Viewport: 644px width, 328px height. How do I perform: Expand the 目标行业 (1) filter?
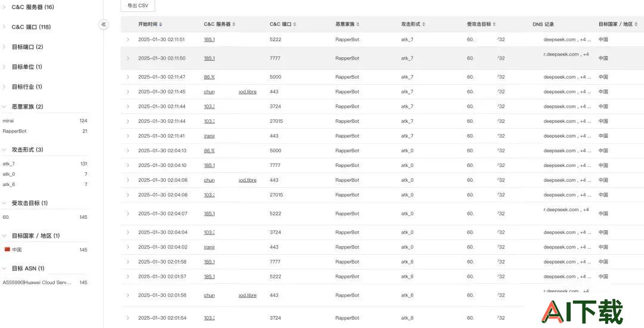click(x=4, y=86)
